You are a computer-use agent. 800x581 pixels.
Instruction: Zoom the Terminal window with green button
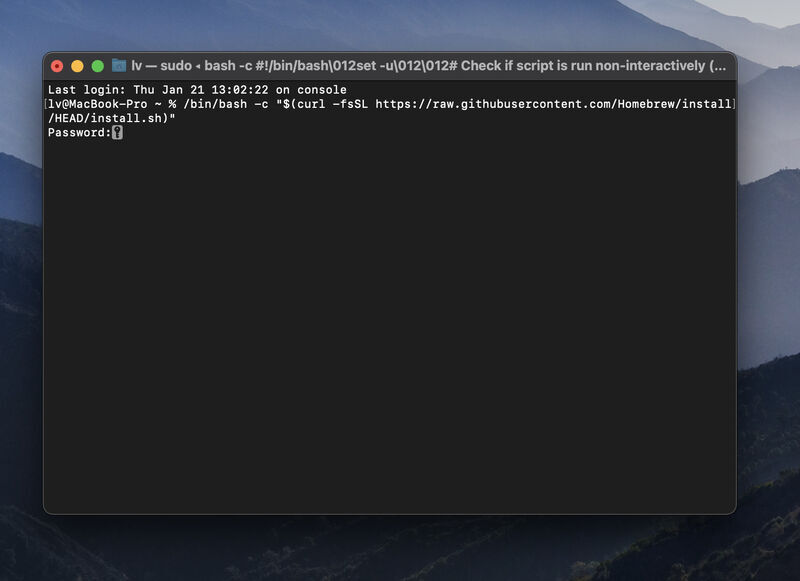[98, 66]
